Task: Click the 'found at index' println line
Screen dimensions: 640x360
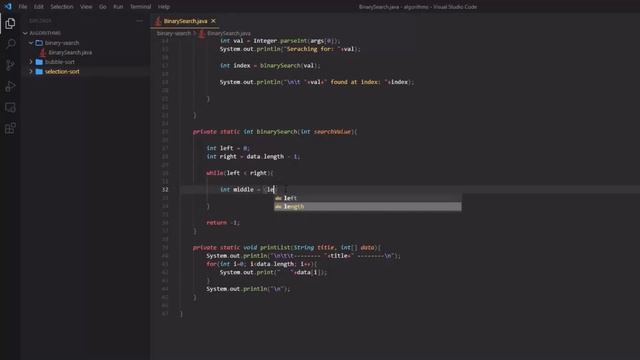Action: 317,82
